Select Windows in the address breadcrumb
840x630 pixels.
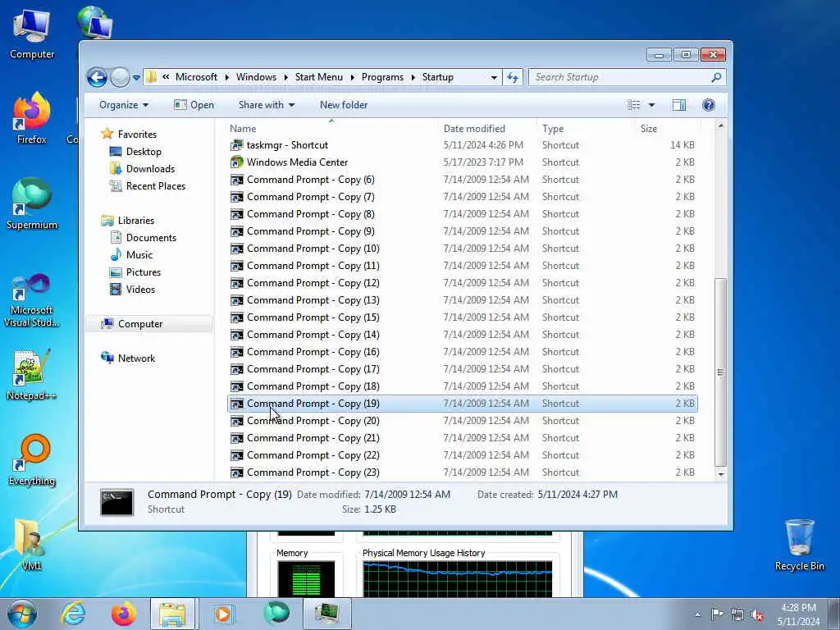tap(256, 77)
